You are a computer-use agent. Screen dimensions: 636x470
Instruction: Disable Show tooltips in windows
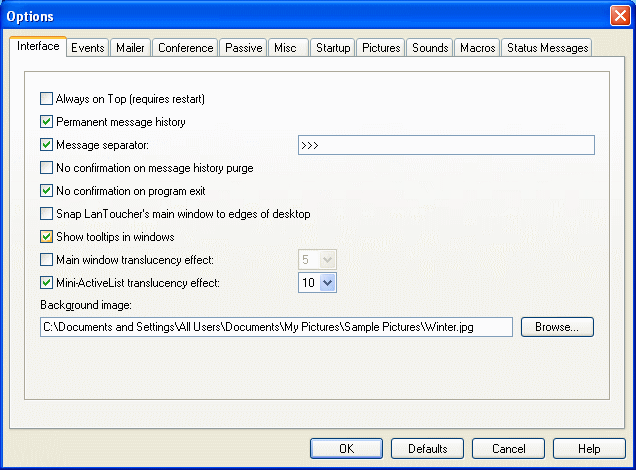tap(46, 237)
